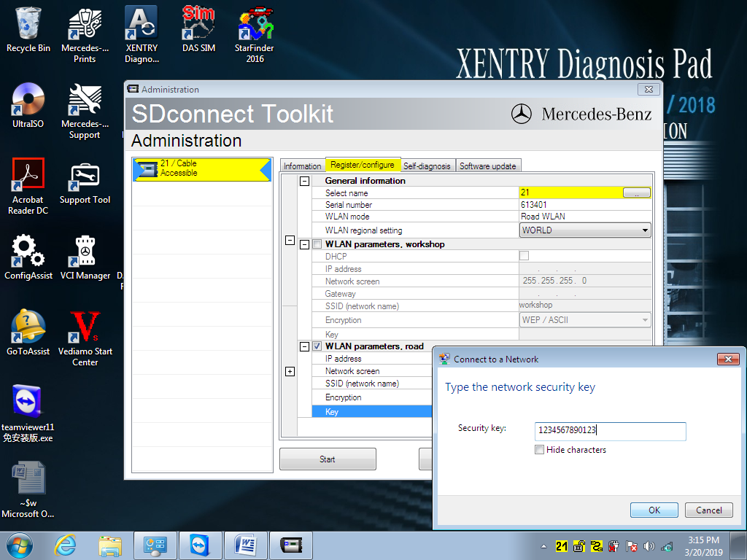Screen dimensions: 747x560
Task: Switch to SDconnect Toolkit taskbar button
Action: coord(290,545)
